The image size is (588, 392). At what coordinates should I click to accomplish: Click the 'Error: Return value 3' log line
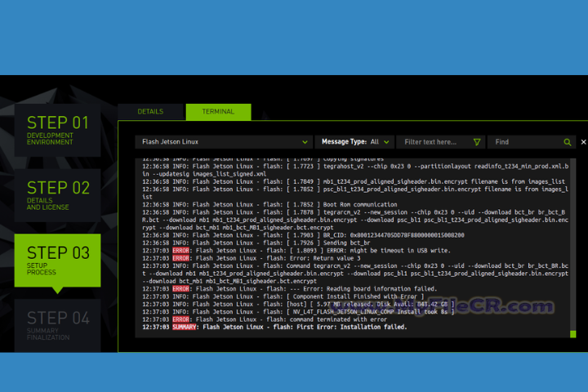point(269,257)
